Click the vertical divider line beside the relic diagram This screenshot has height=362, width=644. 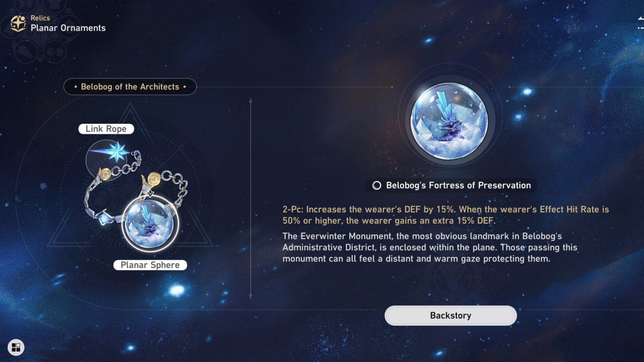(x=250, y=198)
